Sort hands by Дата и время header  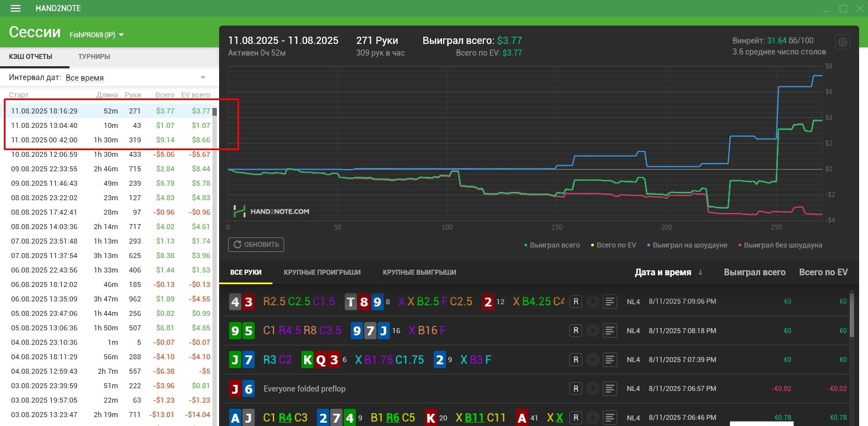(x=663, y=272)
